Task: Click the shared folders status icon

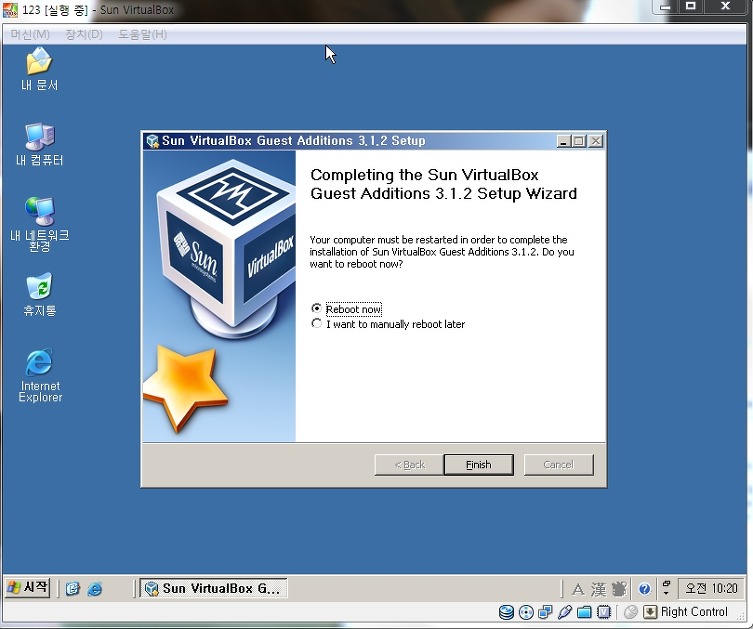Action: [584, 612]
